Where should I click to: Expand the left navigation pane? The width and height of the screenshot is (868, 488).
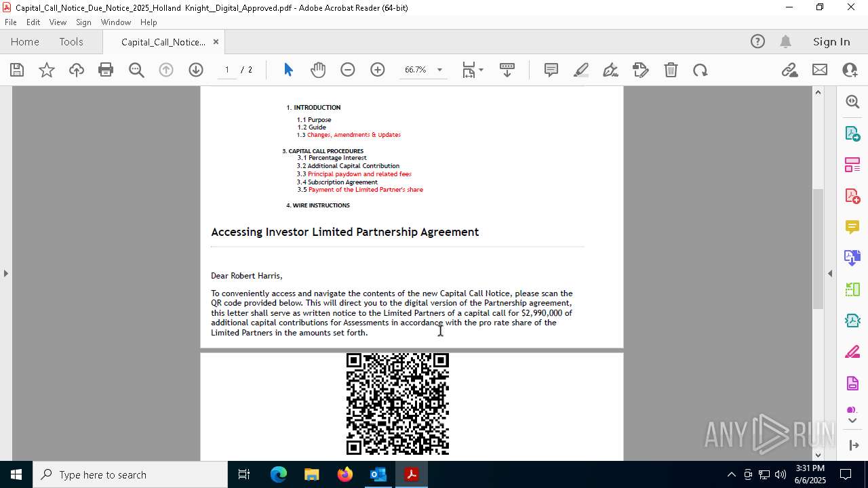pos(5,273)
